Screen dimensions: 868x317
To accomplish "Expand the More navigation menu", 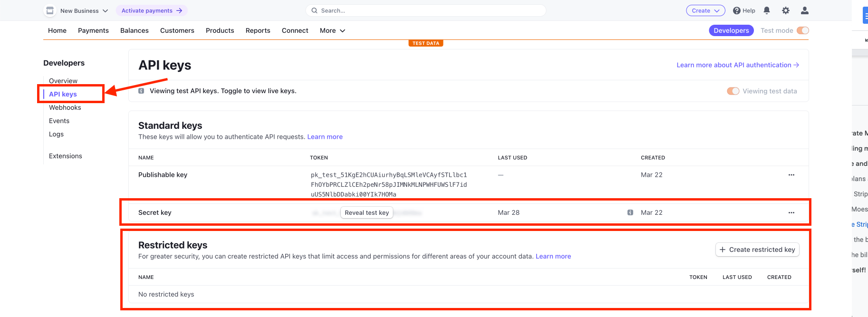I will click(332, 30).
